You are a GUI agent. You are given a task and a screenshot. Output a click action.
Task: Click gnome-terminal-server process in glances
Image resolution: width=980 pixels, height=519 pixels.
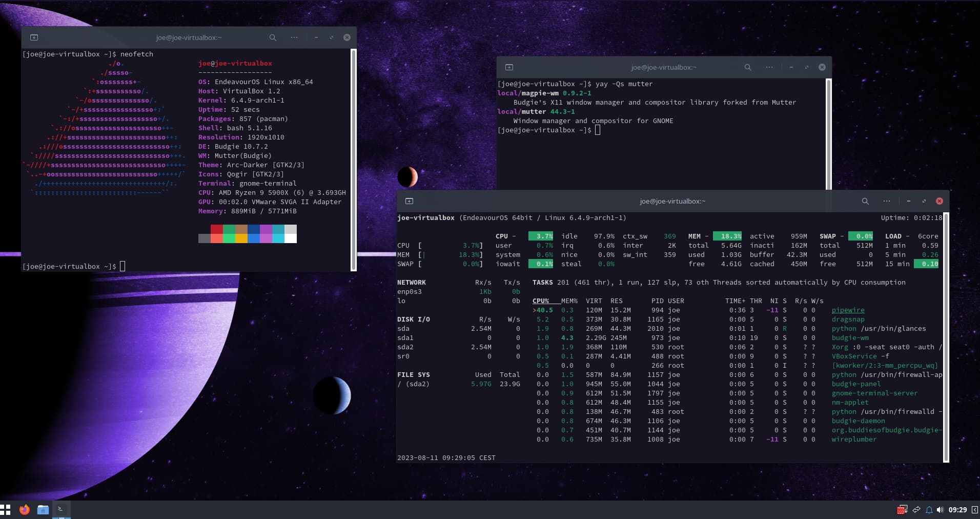coord(874,393)
